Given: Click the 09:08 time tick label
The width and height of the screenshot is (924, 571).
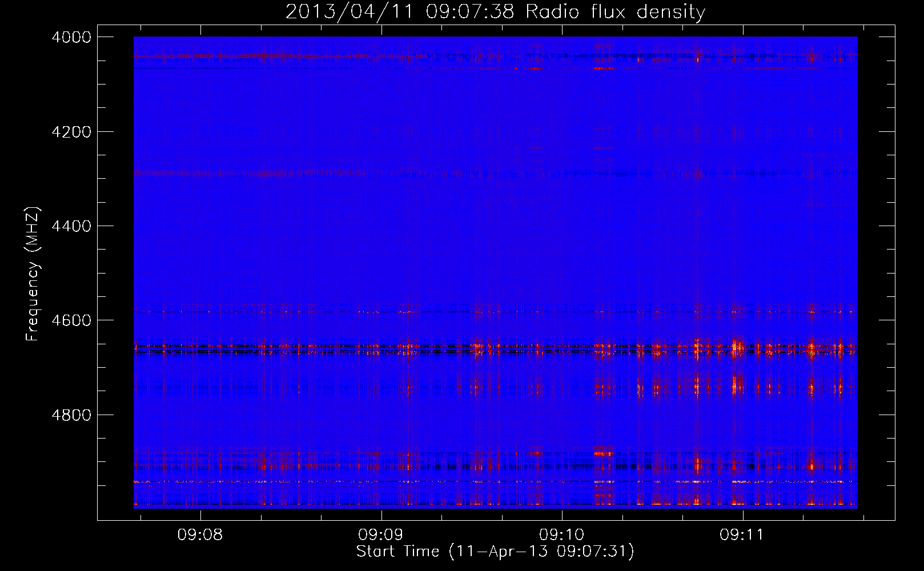Looking at the screenshot, I should pos(200,535).
